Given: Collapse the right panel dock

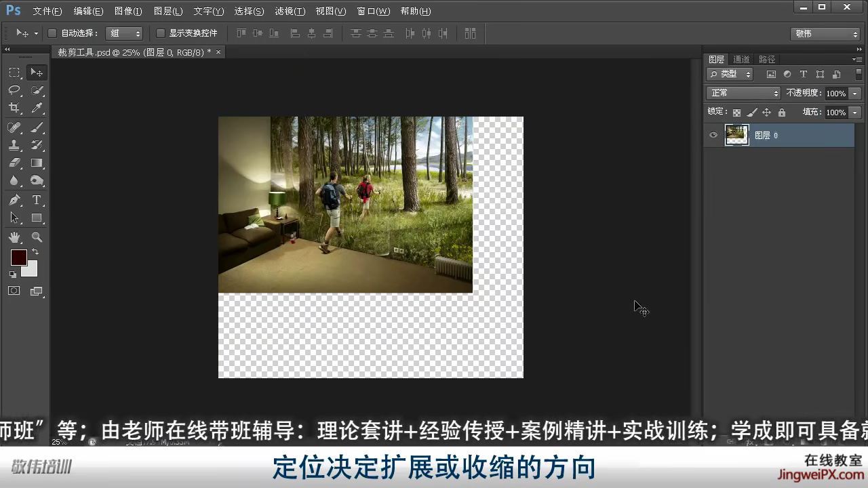Looking at the screenshot, I should (859, 49).
